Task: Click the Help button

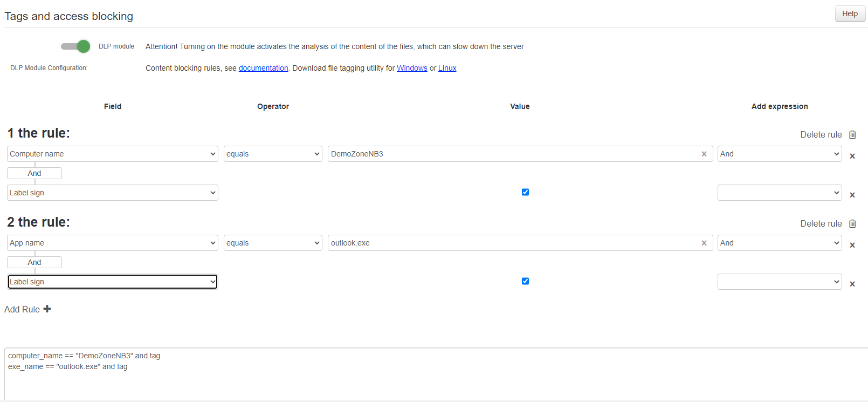Action: coord(850,13)
